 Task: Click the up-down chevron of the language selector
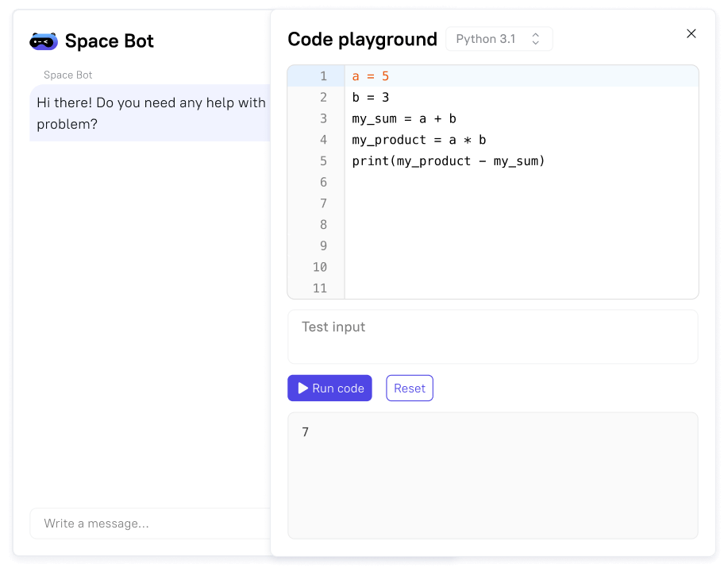pos(536,39)
